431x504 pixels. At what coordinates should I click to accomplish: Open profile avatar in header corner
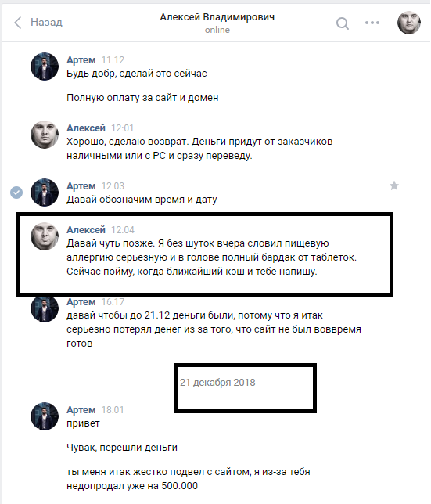tap(409, 23)
